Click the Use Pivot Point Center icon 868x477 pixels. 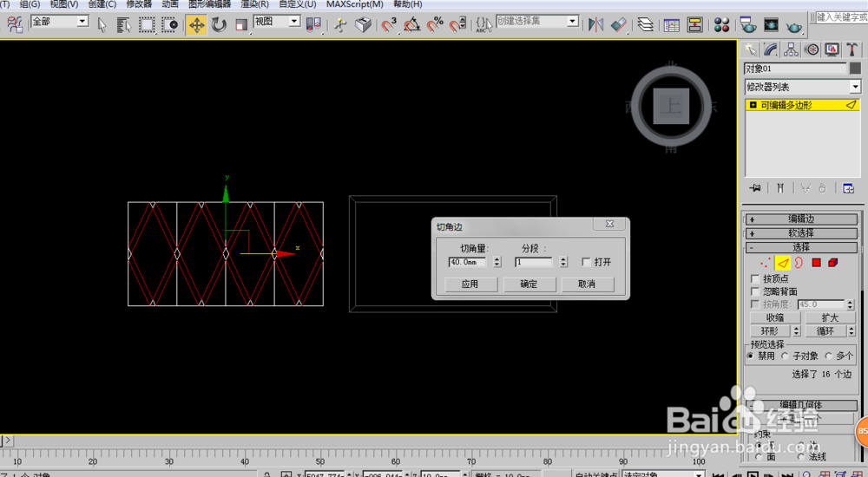313,25
